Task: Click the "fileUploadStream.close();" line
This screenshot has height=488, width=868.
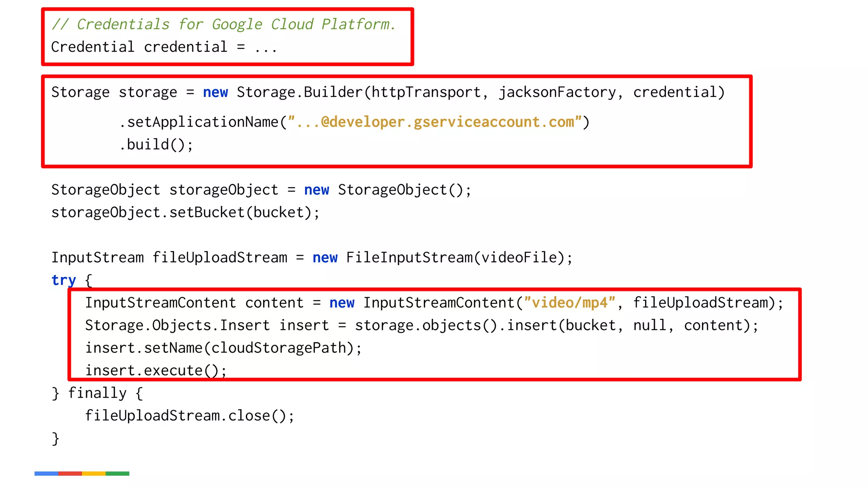Action: tap(189, 416)
